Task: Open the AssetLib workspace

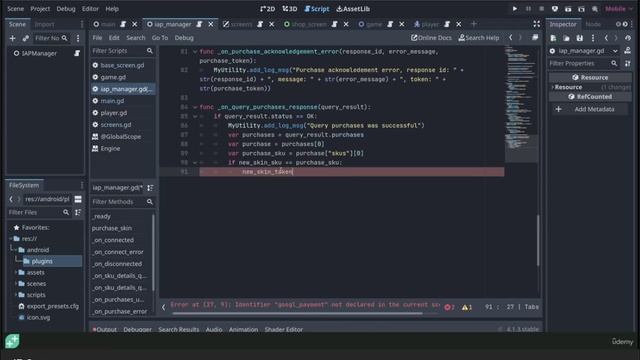Action: [353, 9]
